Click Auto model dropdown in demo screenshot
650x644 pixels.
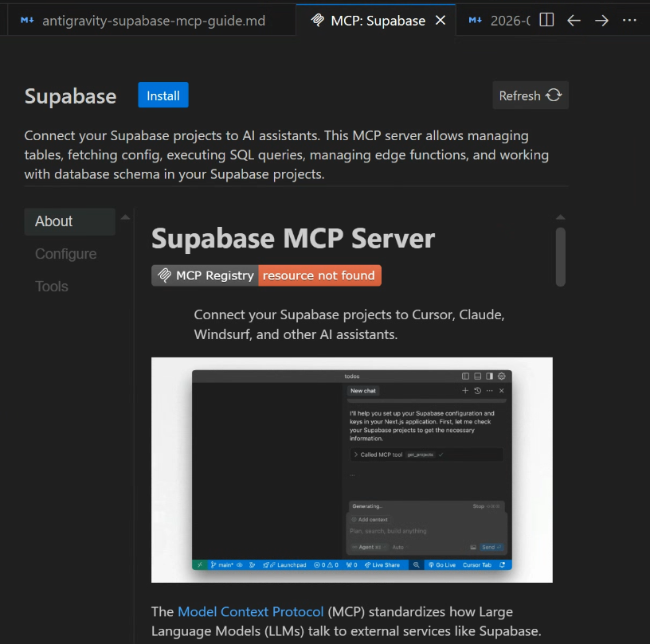click(x=400, y=547)
